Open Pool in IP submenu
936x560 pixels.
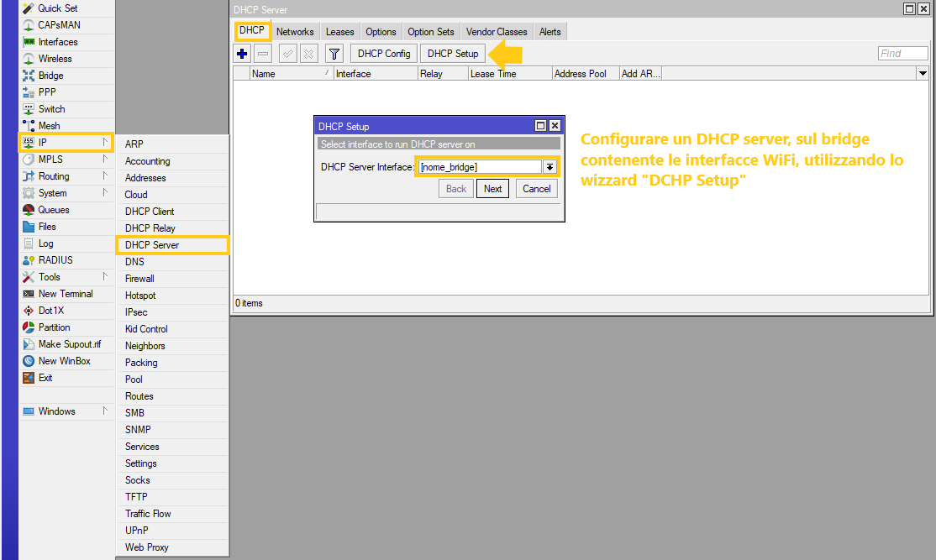coord(172,379)
